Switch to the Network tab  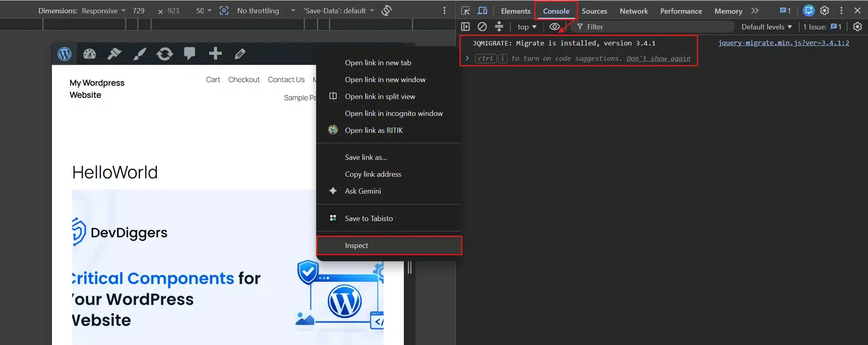634,11
